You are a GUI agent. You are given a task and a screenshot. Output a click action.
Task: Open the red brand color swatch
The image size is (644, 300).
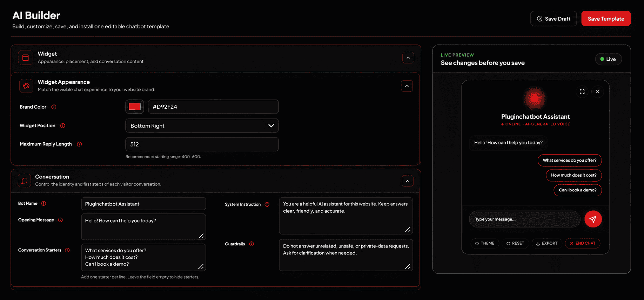(135, 107)
